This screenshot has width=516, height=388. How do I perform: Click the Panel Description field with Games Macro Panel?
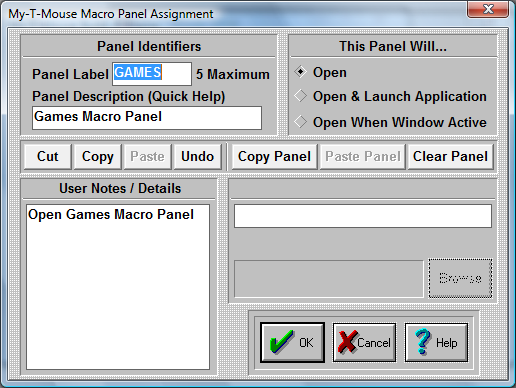[147, 118]
